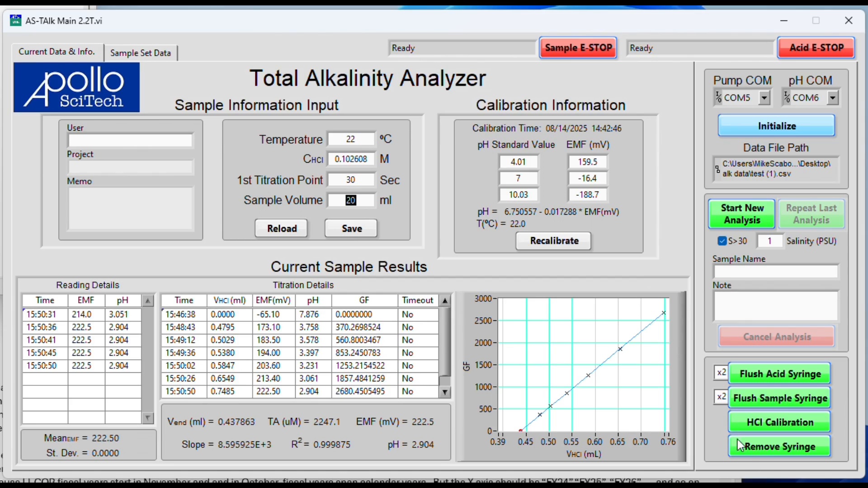Click the Reload button

[281, 229]
